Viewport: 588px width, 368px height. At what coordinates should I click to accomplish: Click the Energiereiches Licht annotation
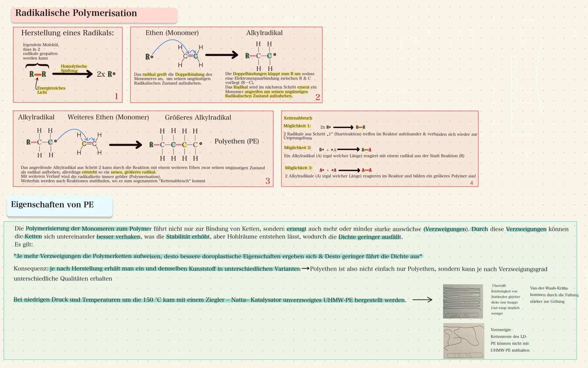pos(51,90)
